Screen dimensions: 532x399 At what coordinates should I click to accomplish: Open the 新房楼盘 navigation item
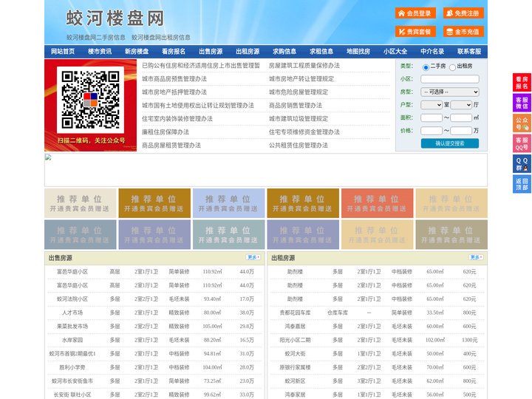pos(137,52)
